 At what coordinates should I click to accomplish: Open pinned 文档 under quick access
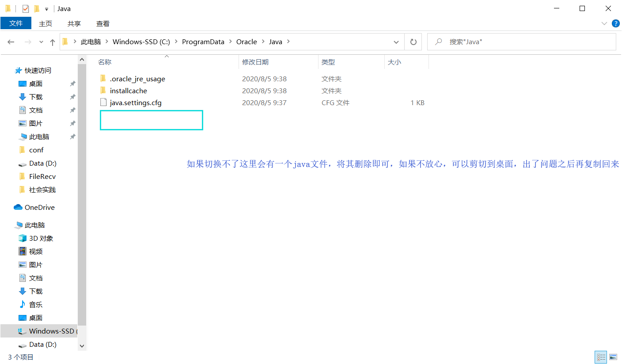point(36,110)
